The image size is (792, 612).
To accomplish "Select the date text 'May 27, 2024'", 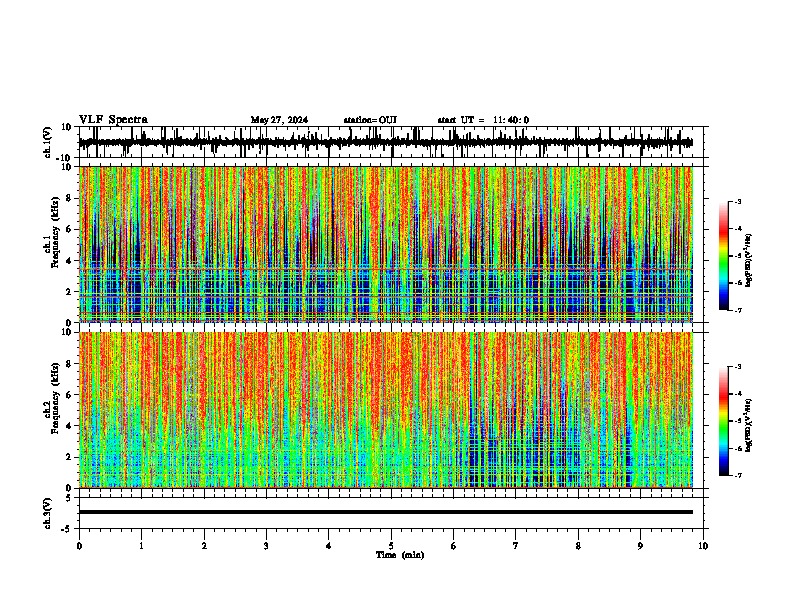I will tap(279, 120).
